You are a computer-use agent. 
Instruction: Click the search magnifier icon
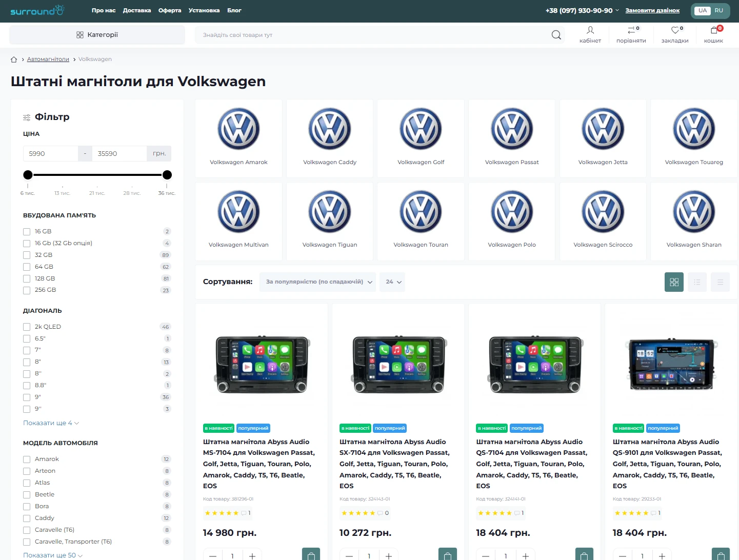556,35
